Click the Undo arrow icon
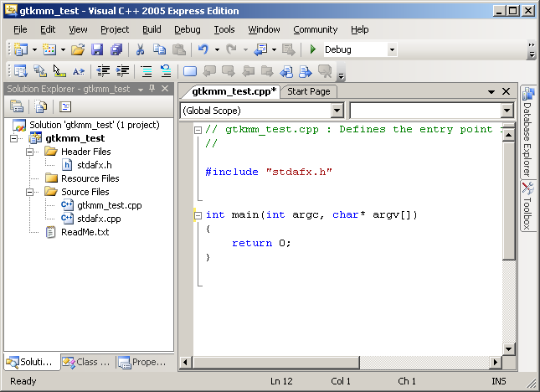Viewport: 540px width, 392px height. point(203,50)
